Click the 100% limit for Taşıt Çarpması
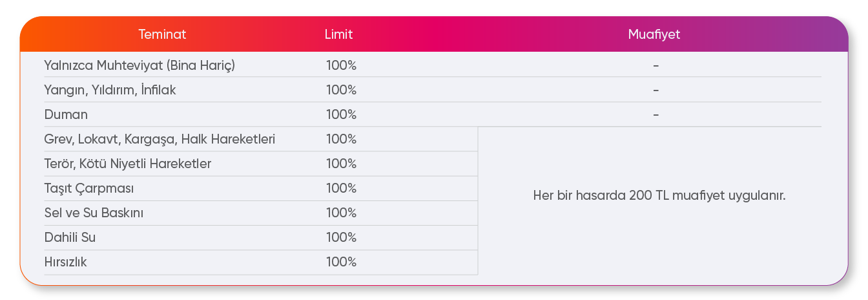The image size is (868, 300). (x=341, y=188)
